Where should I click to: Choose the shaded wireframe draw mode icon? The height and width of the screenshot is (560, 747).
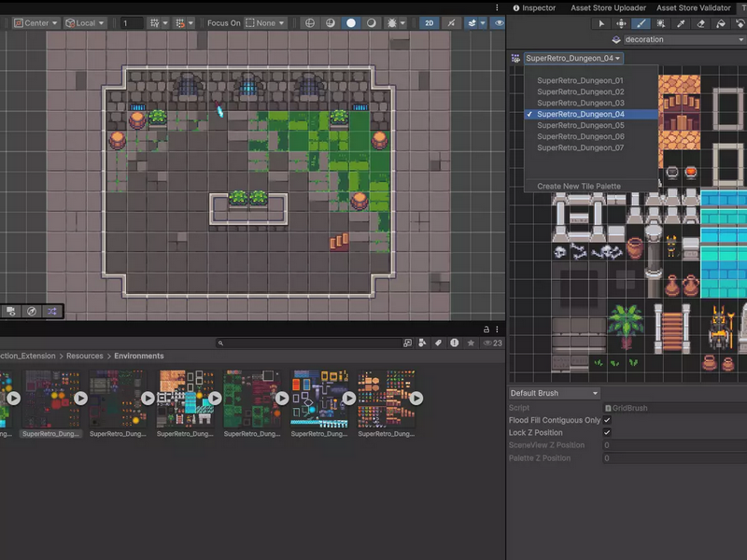pos(331,22)
